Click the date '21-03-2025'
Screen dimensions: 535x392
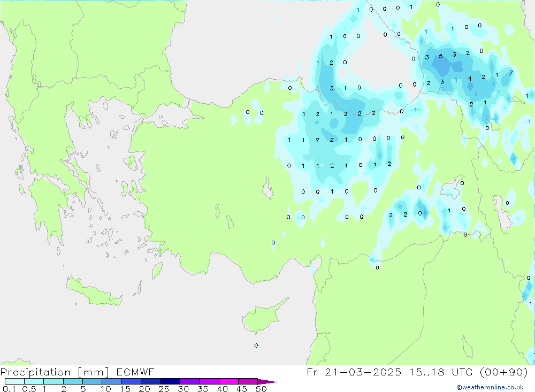(363, 372)
